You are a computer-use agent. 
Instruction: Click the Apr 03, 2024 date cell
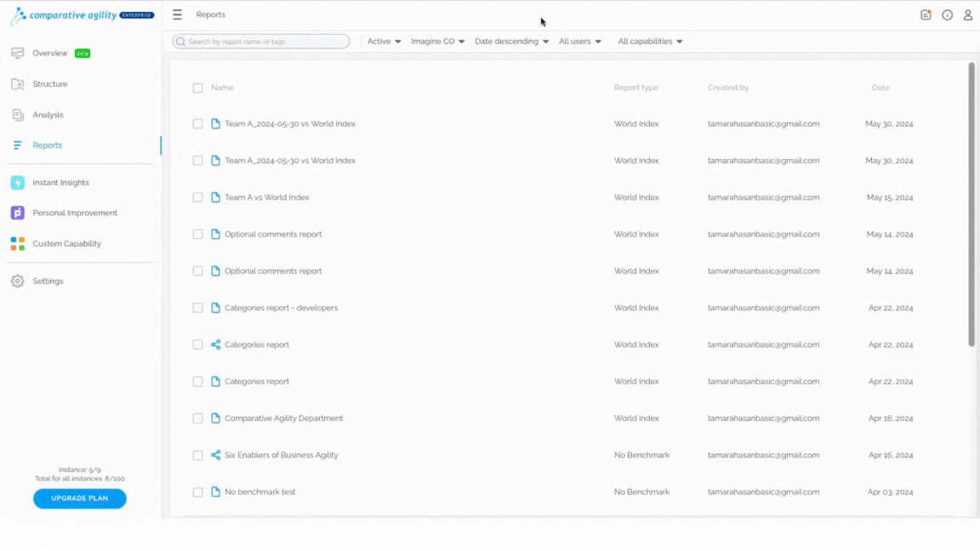pyautogui.click(x=890, y=492)
